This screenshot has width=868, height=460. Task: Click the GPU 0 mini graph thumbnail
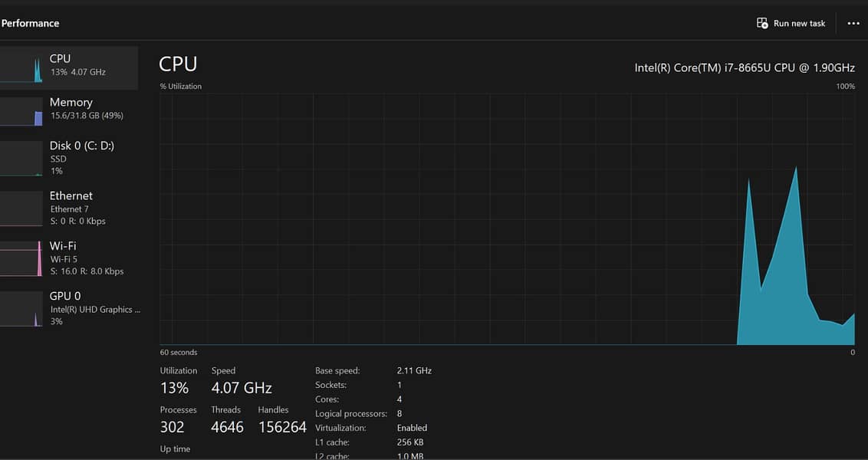pyautogui.click(x=21, y=309)
